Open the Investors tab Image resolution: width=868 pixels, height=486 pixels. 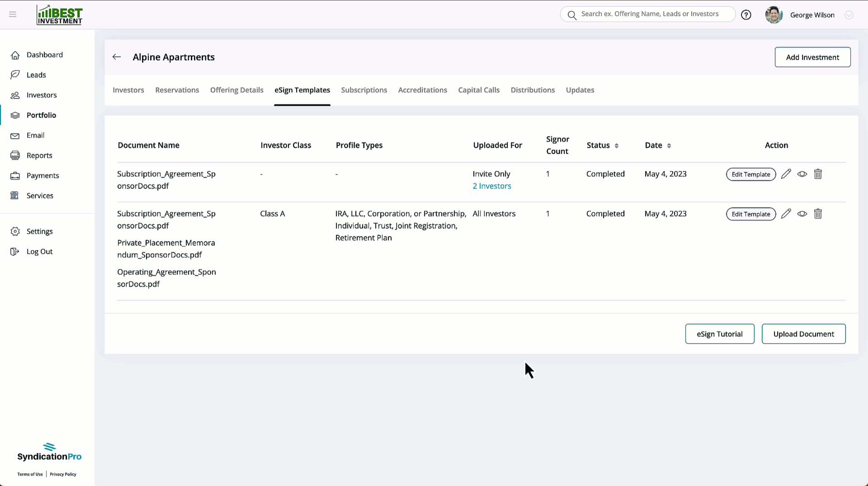click(128, 90)
